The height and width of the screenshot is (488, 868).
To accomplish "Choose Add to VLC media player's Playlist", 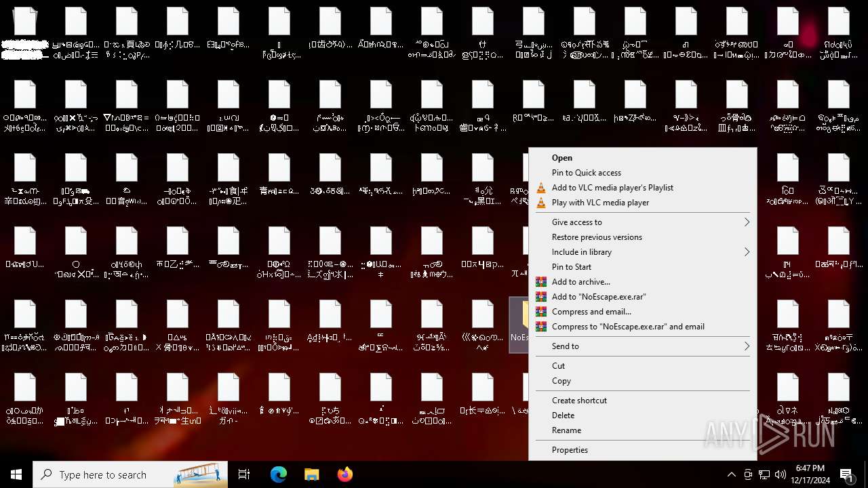I will 643,188.
